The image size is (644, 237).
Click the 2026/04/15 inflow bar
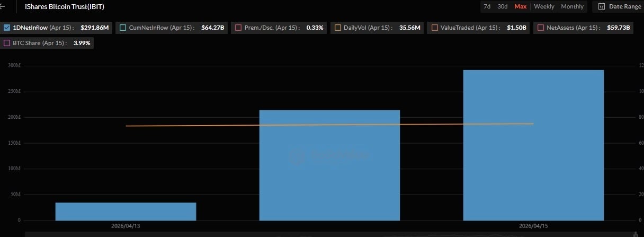(533, 145)
